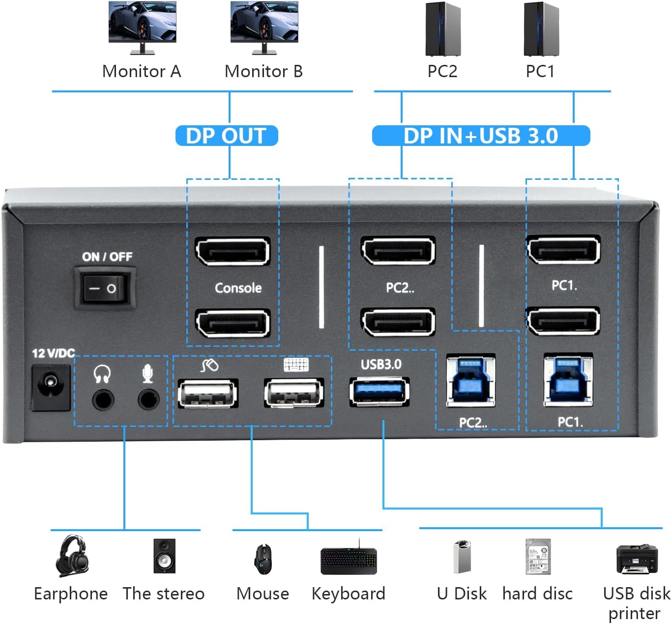The width and height of the screenshot is (672, 624).
Task: Click the mouse symbol above the USB port
Action: [209, 365]
